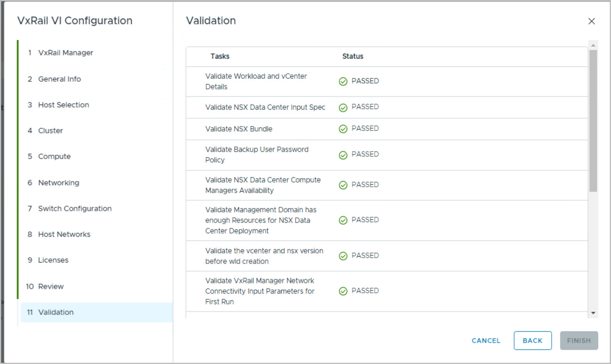Click checkmark for vcenter and nsx version row
611x364 pixels.
(343, 256)
